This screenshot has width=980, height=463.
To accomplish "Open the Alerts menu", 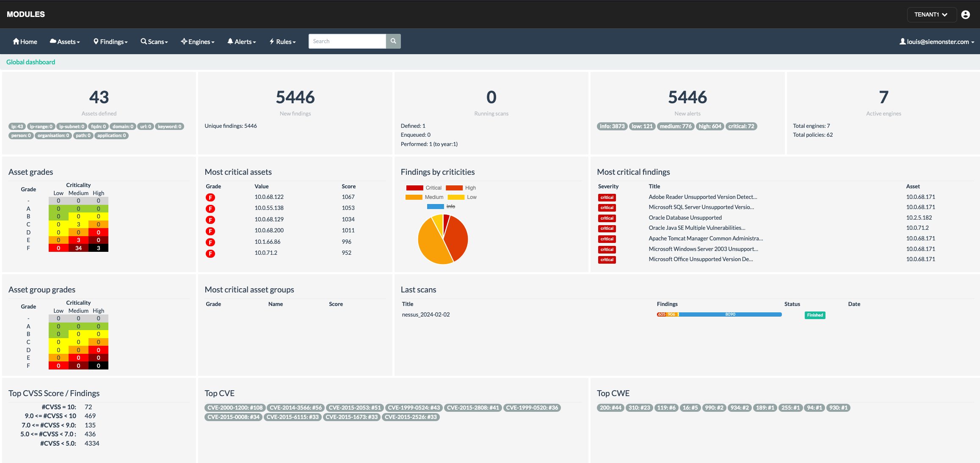I will (x=242, y=41).
